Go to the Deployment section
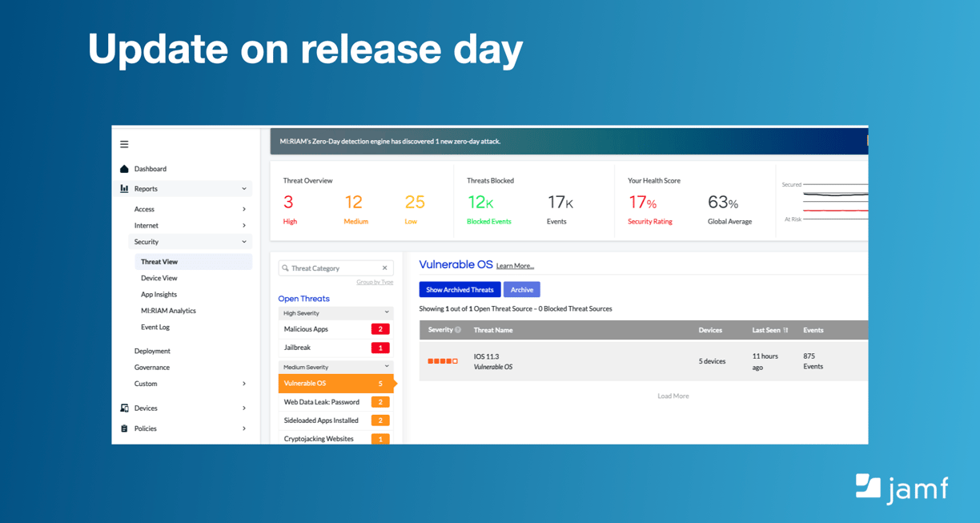The height and width of the screenshot is (523, 980). coord(152,351)
